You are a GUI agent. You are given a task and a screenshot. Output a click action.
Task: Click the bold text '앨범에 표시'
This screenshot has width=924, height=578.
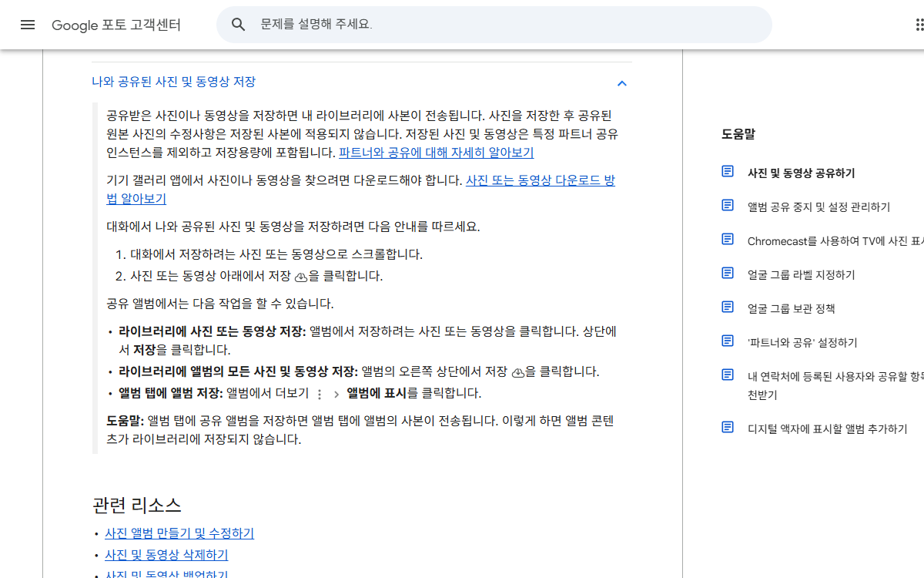click(x=377, y=393)
